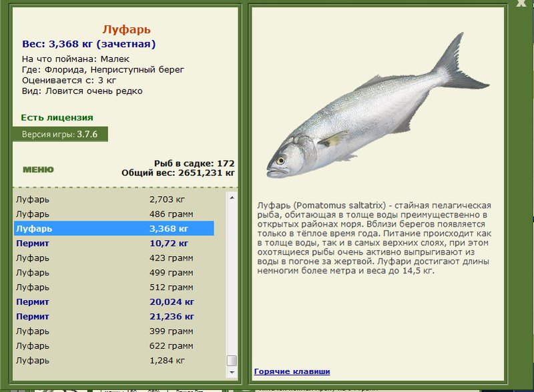Close the fish info window with X

(521, 3)
